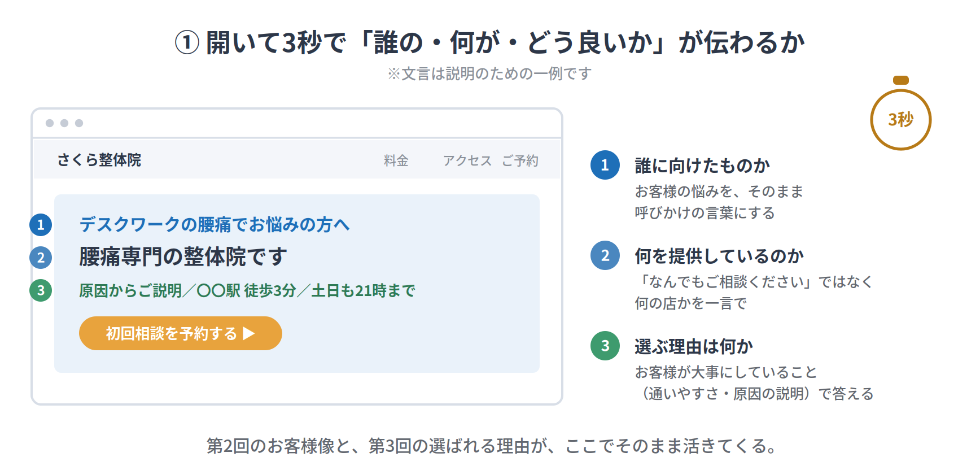Open the ご予約 nav item
Viewport: 980px width, 470px height.
pos(520,160)
